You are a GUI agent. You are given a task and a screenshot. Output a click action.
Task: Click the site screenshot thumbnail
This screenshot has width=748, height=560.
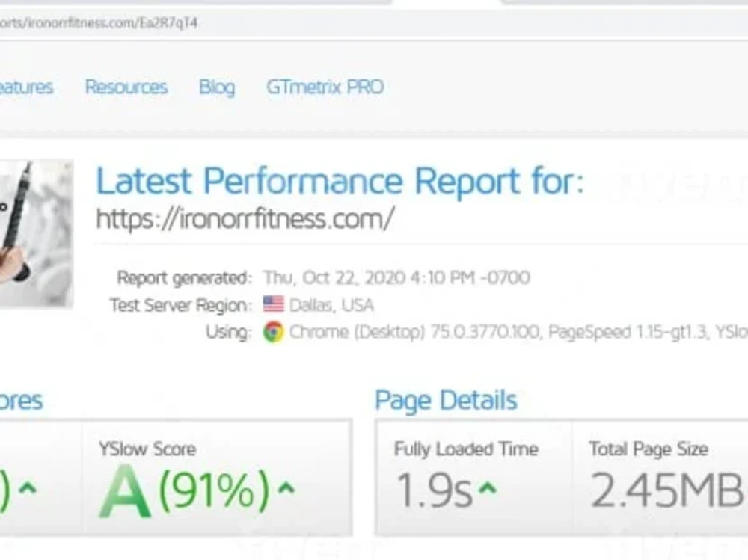point(36,233)
